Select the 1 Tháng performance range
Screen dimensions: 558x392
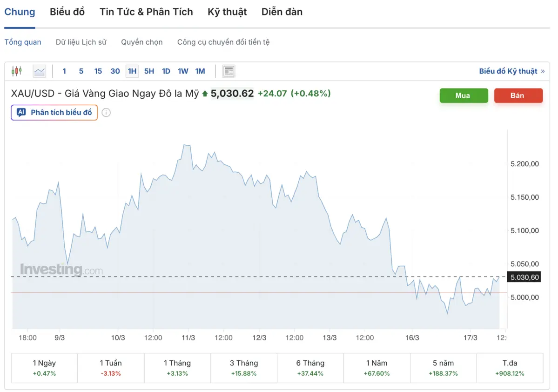pos(177,368)
